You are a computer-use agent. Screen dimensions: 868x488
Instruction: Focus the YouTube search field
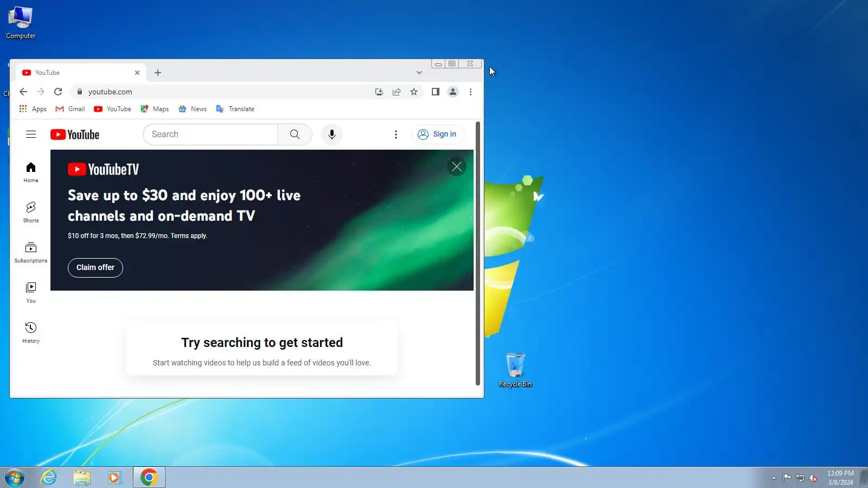click(210, 134)
